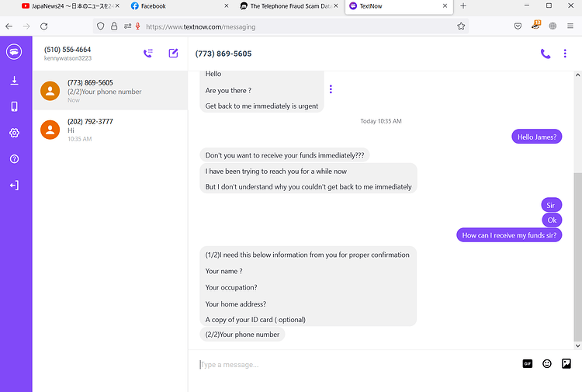Image resolution: width=582 pixels, height=392 pixels.
Task: Open the help question mark icon
Action: [14, 159]
